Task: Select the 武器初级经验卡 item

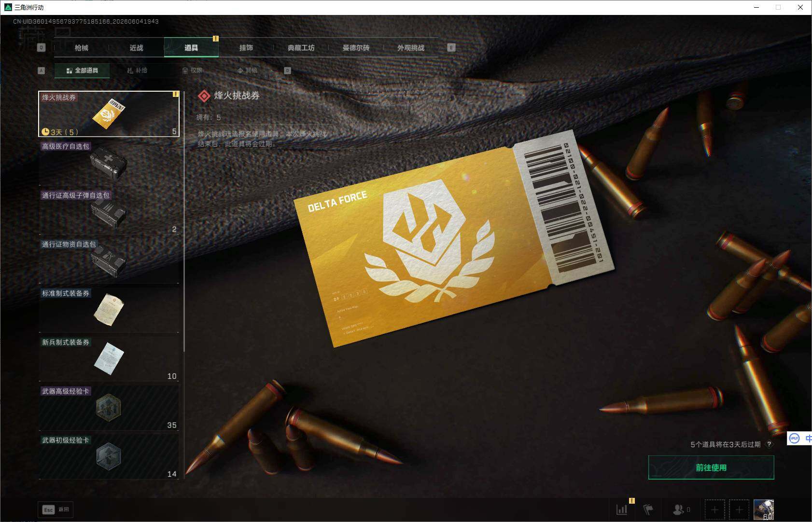Action: (x=109, y=456)
